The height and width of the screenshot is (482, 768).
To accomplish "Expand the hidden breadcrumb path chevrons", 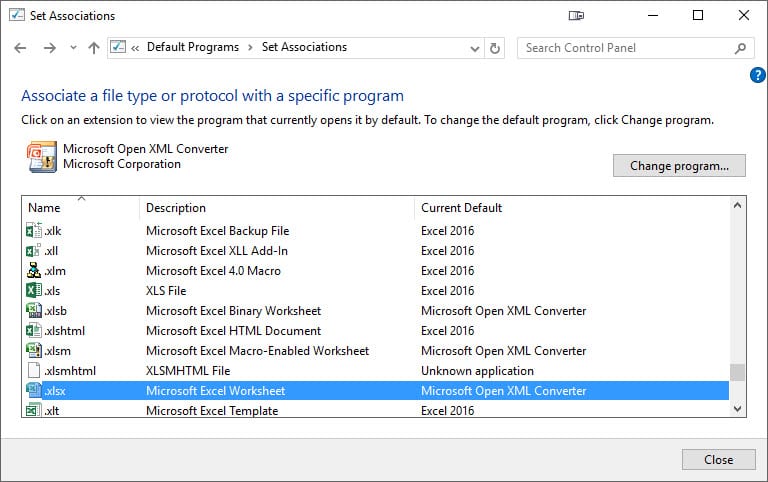I will tap(135, 48).
